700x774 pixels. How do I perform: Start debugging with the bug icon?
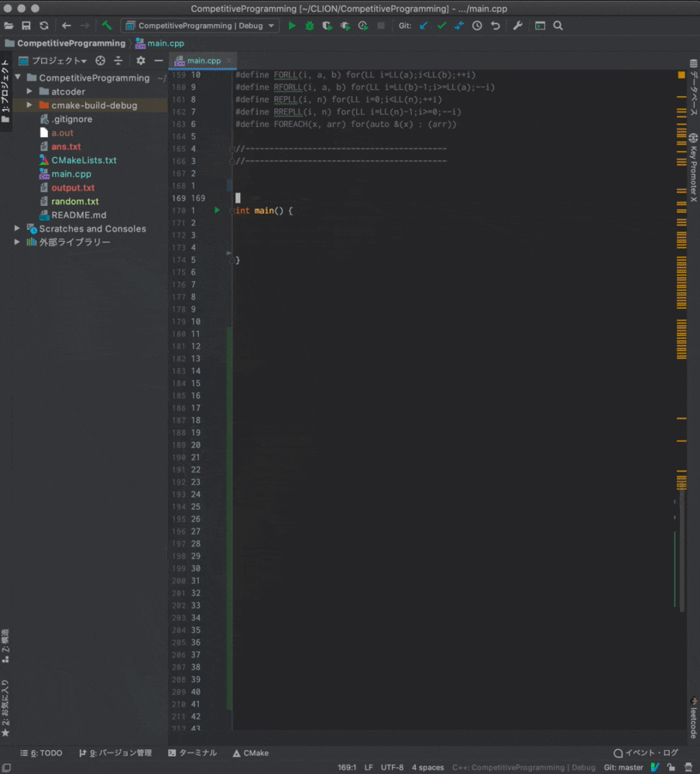click(x=310, y=26)
